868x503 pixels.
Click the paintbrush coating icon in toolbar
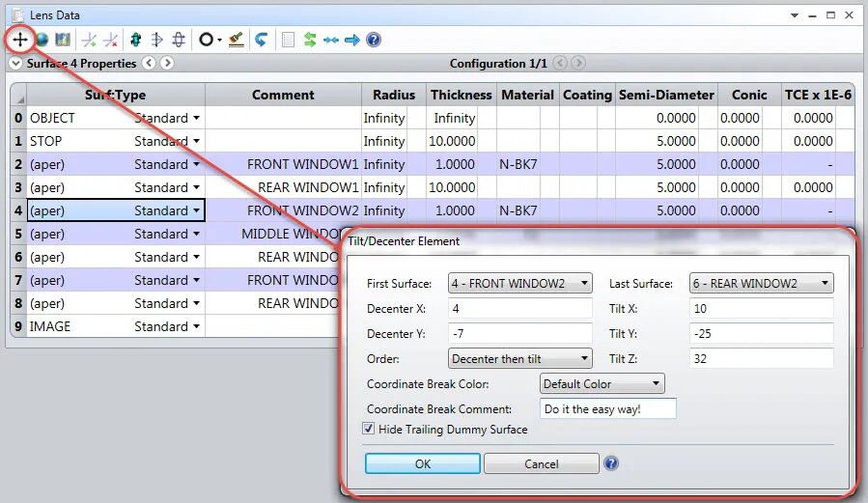pyautogui.click(x=237, y=40)
